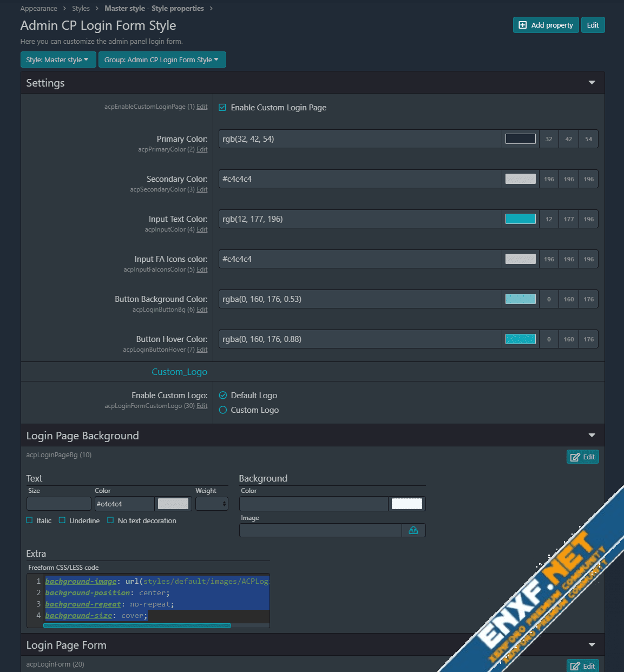This screenshot has width=624, height=672.
Task: Enable the Italic checkbox
Action: click(x=30, y=521)
